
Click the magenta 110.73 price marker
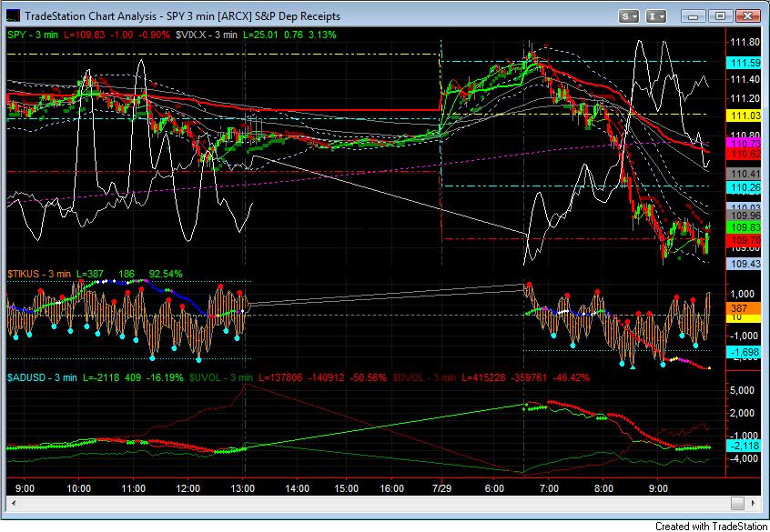point(744,144)
